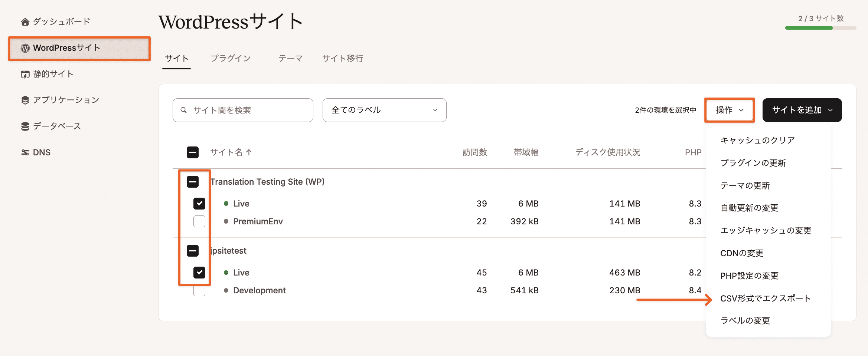Click the site count progress bar

pyautogui.click(x=820, y=28)
